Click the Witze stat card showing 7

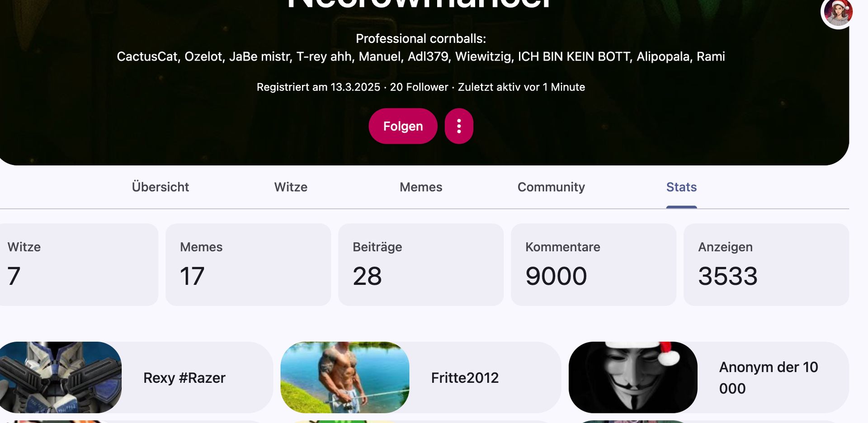(79, 265)
